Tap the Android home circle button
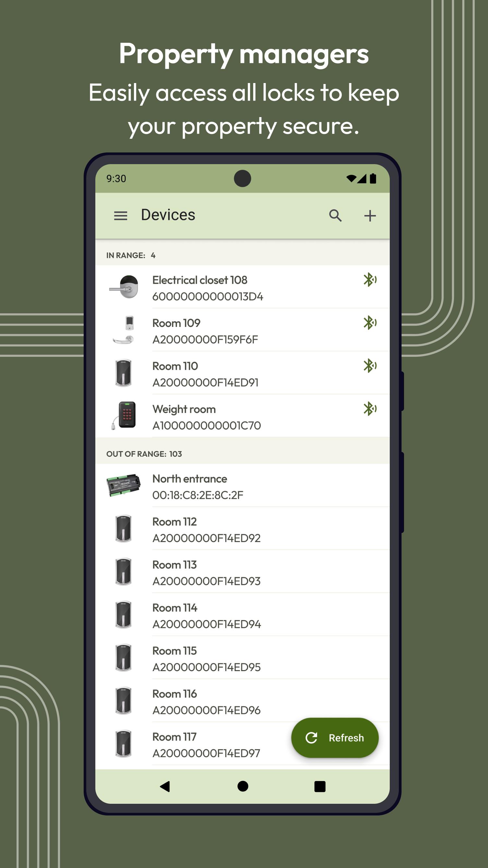 click(x=243, y=786)
